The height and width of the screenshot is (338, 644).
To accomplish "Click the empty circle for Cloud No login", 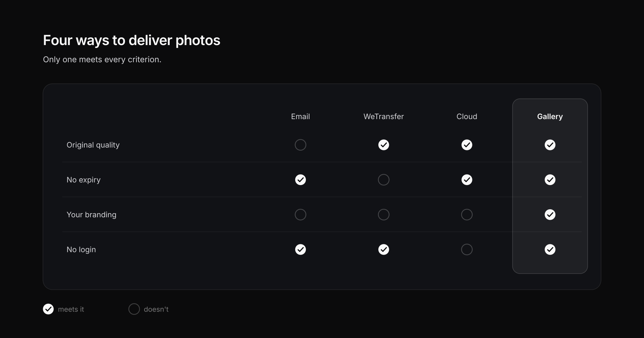I will coord(467,249).
